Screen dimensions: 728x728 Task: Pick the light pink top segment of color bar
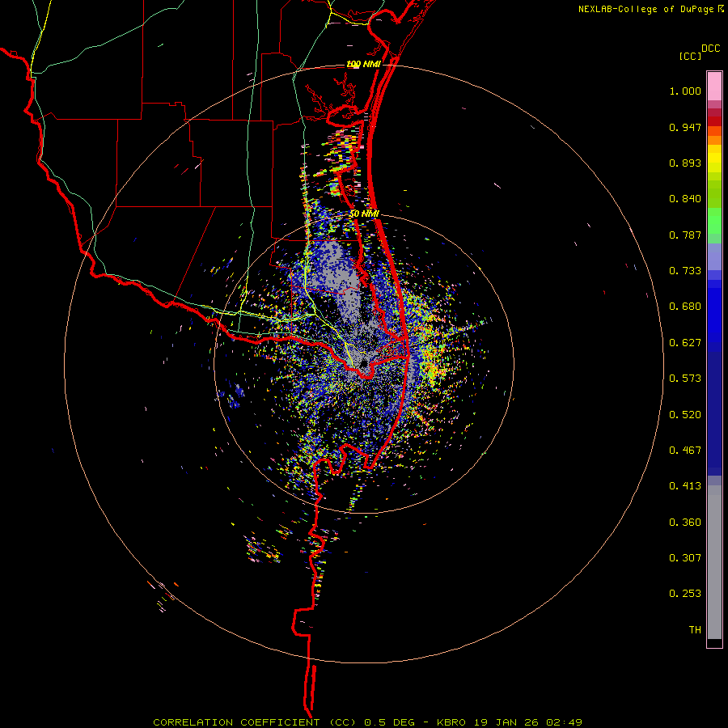point(714,87)
